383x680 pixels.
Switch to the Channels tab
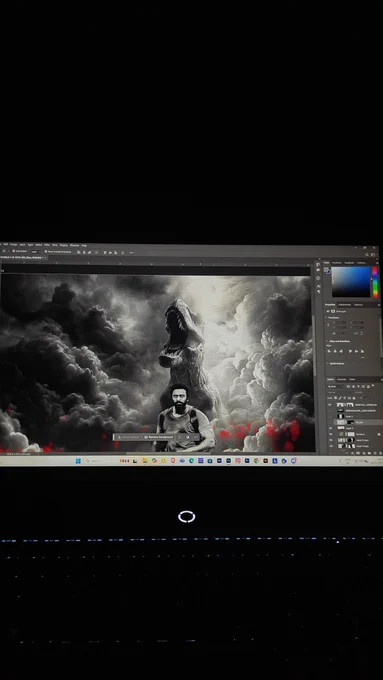pos(341,379)
